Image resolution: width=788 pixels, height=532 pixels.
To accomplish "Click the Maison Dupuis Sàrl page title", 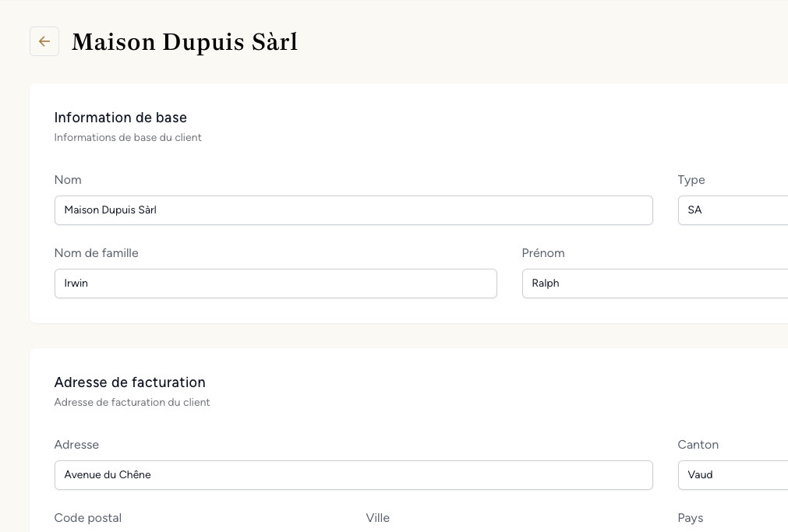I will 184,42.
